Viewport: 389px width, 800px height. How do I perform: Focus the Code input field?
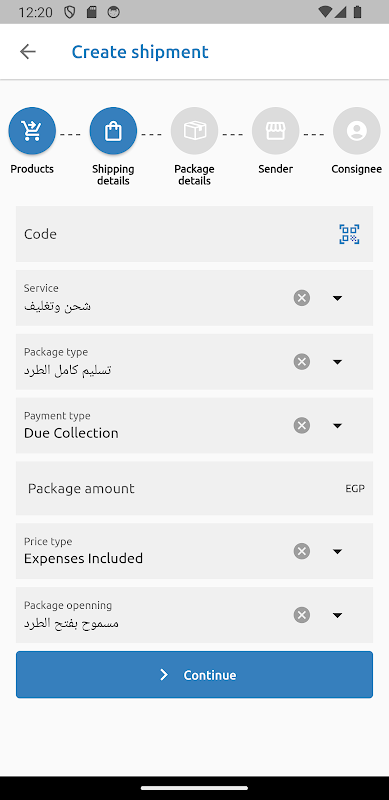click(194, 234)
